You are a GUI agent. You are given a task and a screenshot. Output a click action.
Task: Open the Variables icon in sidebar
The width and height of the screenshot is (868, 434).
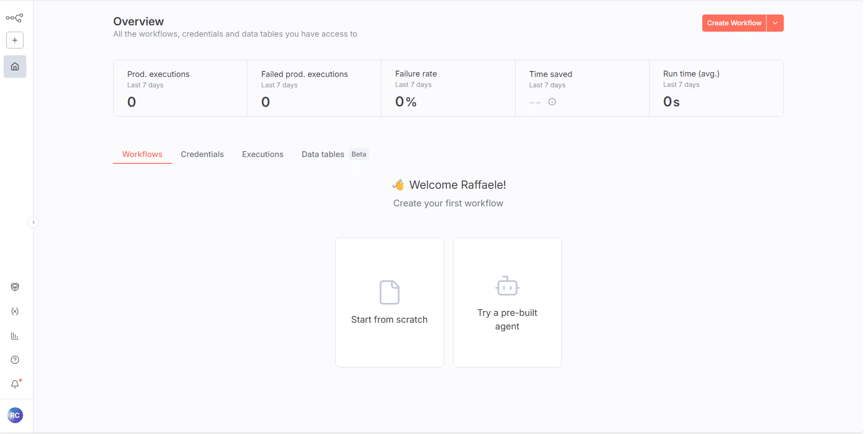tap(15, 311)
